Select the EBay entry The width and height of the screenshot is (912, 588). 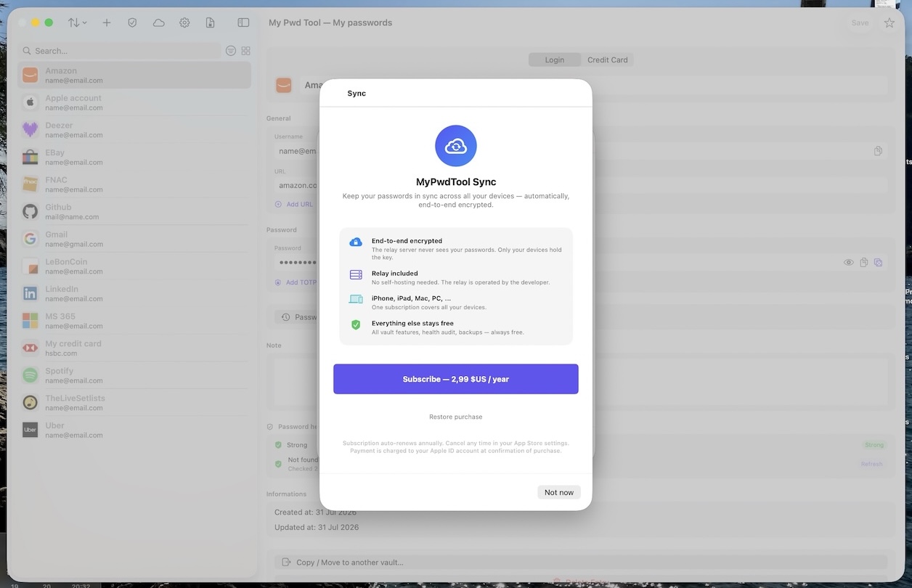pos(134,157)
